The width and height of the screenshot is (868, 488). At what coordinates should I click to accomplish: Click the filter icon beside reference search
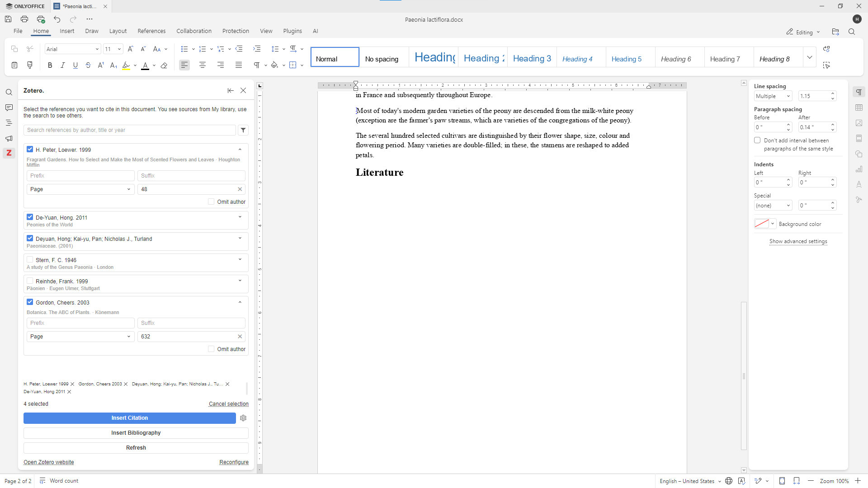click(243, 130)
